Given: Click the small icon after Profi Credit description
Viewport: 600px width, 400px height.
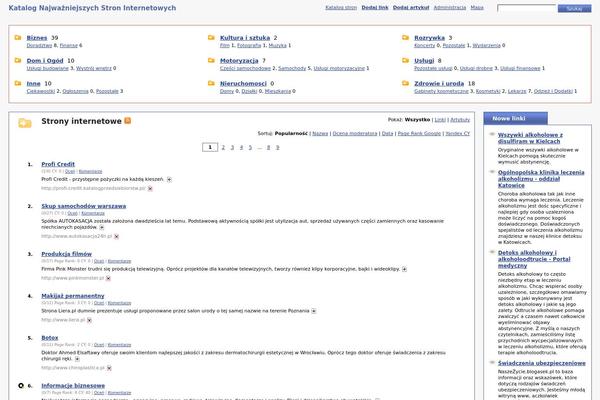Looking at the screenshot, I should tap(169, 179).
